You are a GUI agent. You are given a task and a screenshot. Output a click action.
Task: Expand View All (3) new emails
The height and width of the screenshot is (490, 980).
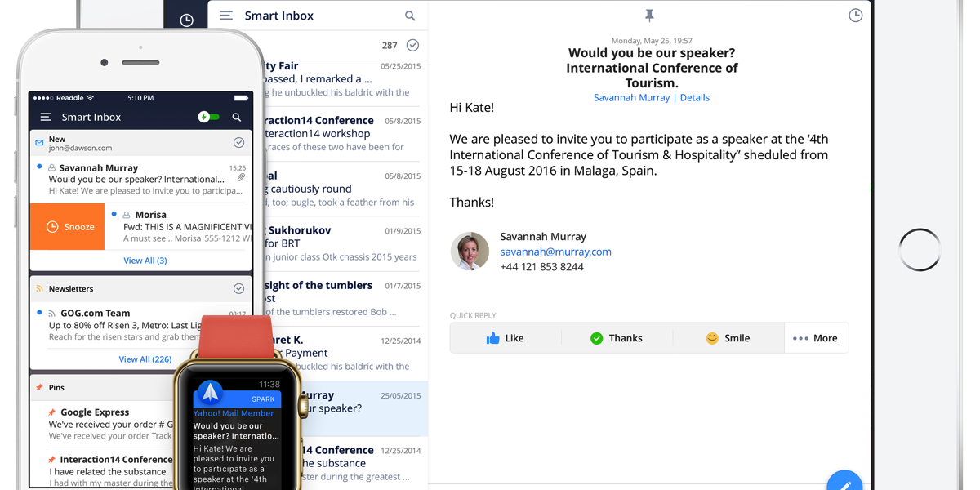145,261
